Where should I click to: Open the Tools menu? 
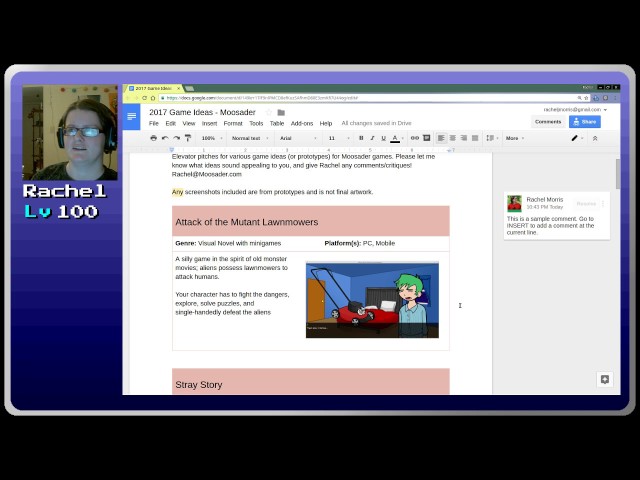pyautogui.click(x=256, y=123)
